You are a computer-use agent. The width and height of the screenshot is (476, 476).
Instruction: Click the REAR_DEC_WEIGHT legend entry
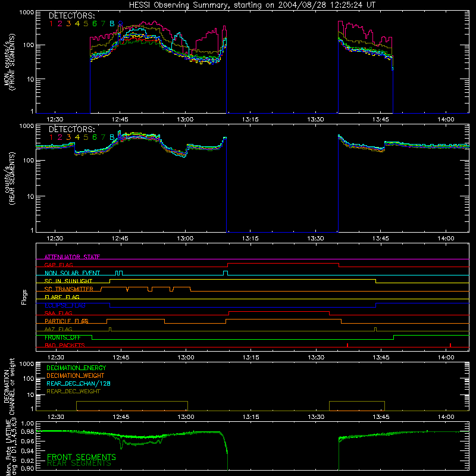[x=73, y=392]
